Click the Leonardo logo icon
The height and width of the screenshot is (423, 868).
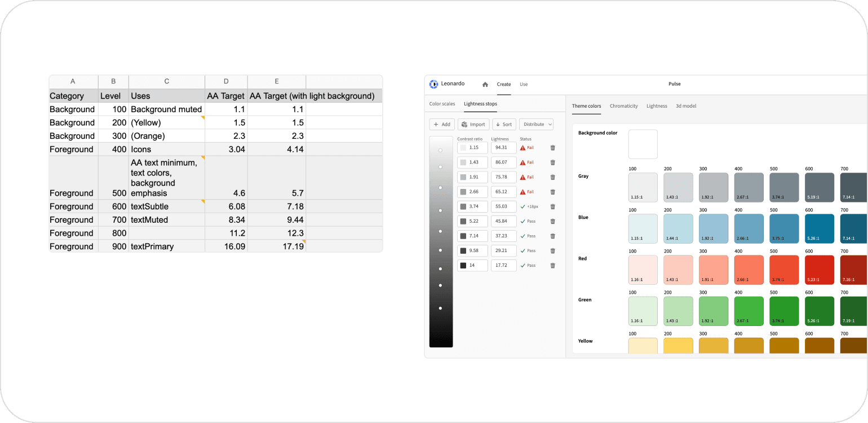[x=433, y=84]
